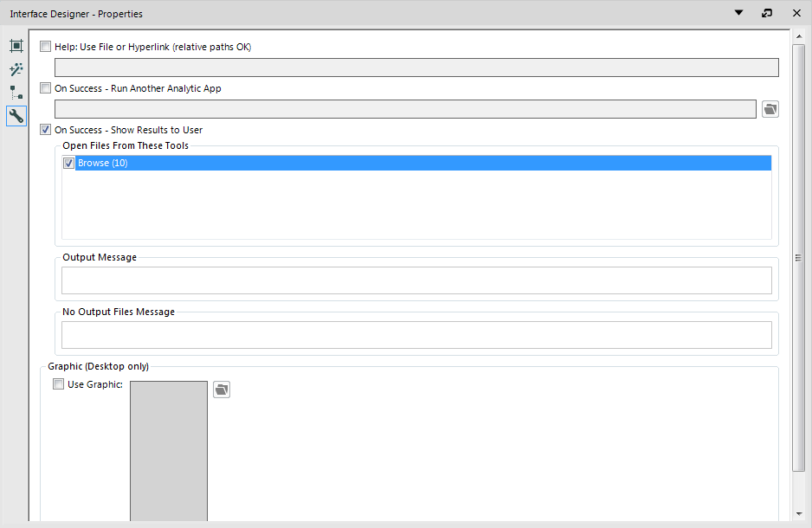The height and width of the screenshot is (528, 812).
Task: Enable On Success - Run Another Analytic App
Action: coord(45,88)
